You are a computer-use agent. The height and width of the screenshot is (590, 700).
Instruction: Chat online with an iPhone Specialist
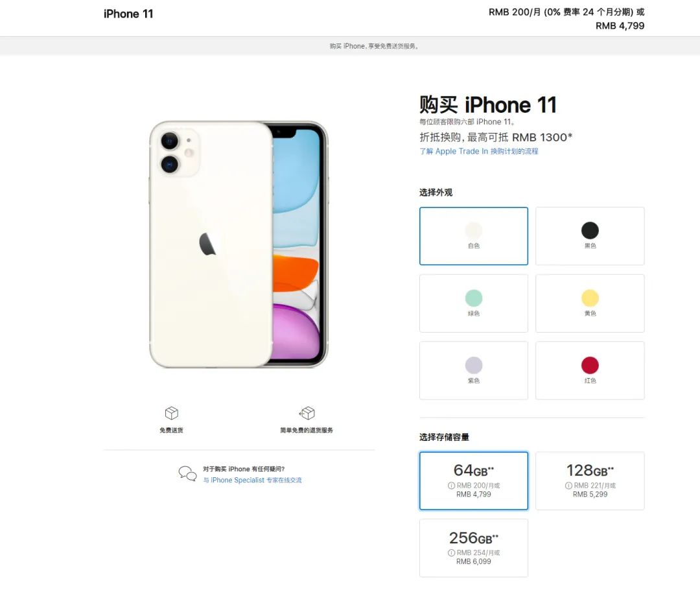(253, 480)
